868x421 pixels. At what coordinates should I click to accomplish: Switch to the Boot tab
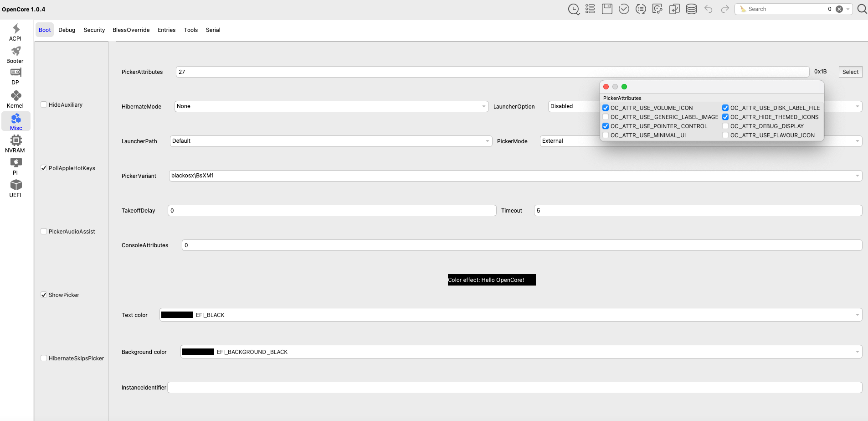pyautogui.click(x=45, y=30)
